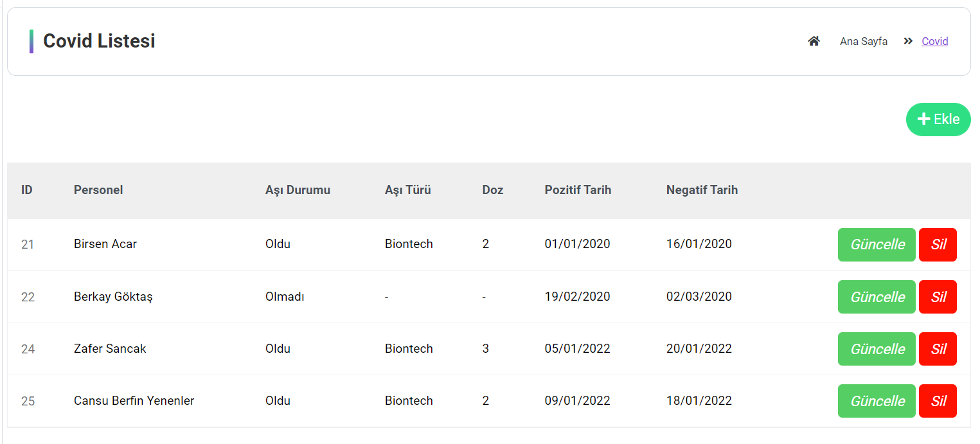Screen dimensions: 980x444
Task: Click the Covid Listesi page title
Action: coord(99,40)
